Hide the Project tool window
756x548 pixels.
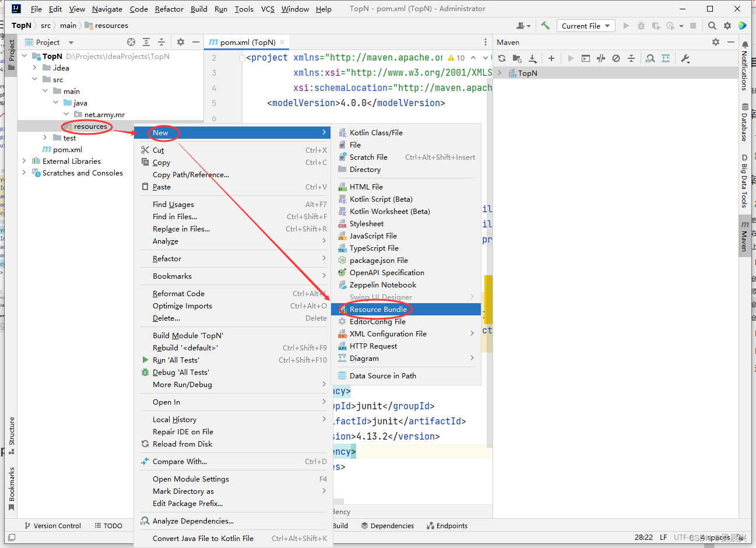pos(196,42)
